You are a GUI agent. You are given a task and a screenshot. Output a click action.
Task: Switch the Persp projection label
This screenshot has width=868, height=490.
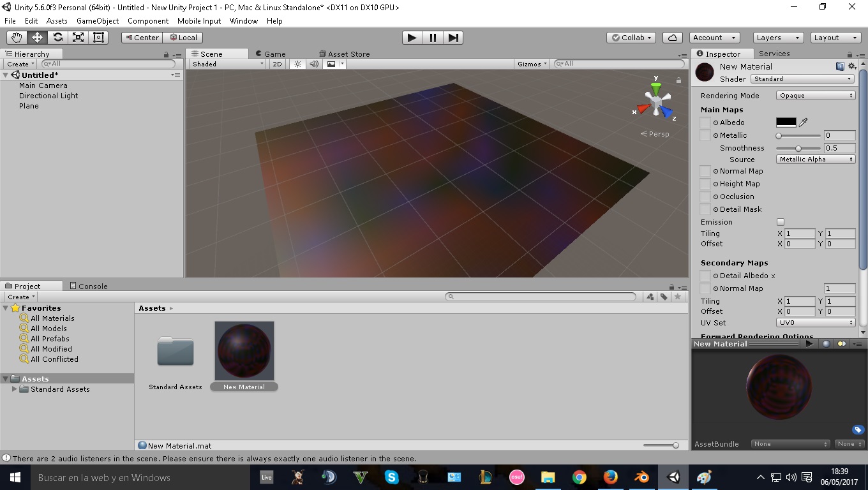[x=655, y=134]
